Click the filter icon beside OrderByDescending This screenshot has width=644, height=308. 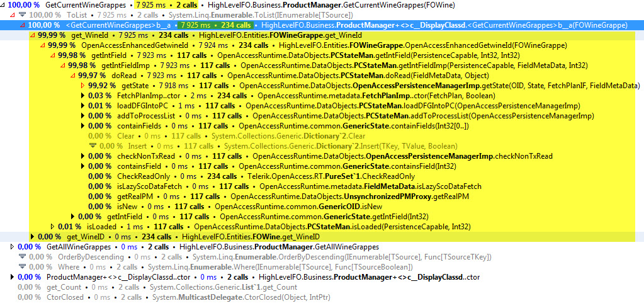[x=22, y=257]
